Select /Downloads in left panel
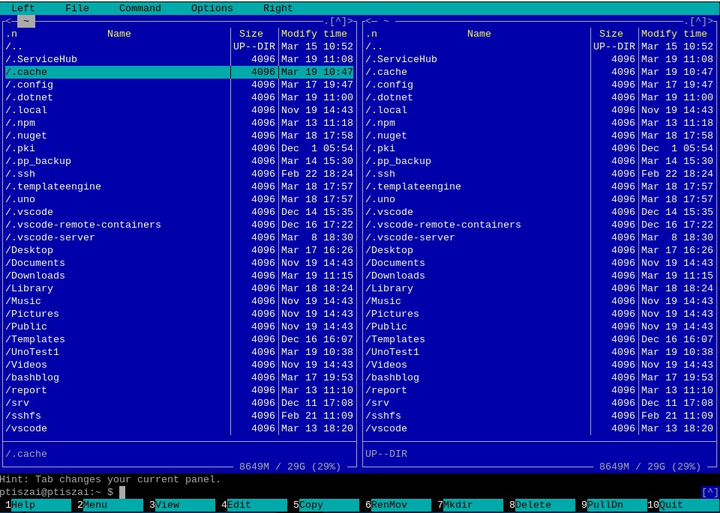The image size is (720, 513). 179,276
